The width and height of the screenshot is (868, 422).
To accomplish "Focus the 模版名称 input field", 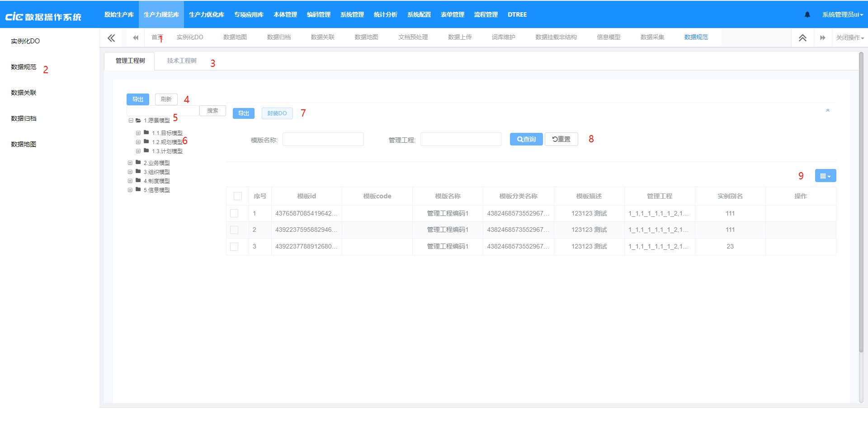I will pos(323,139).
